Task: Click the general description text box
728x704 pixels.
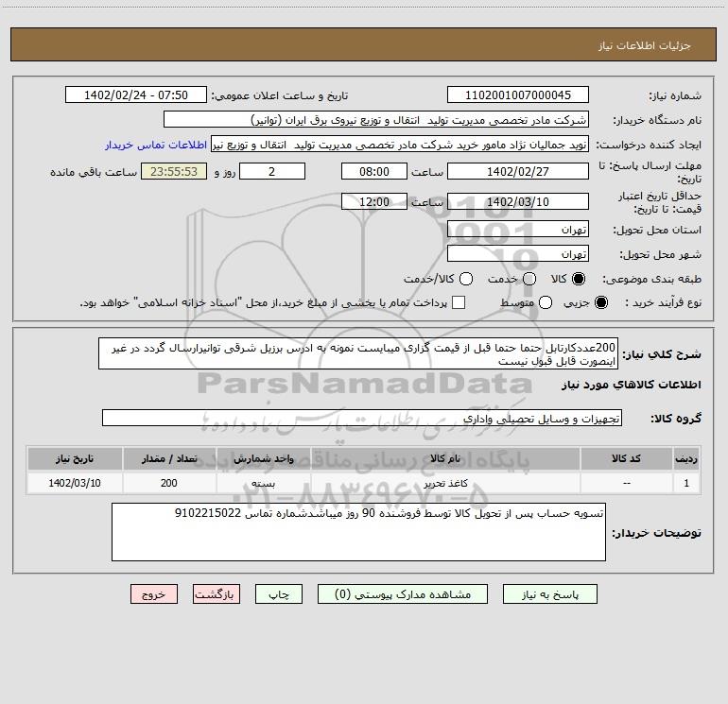Action: coord(358,353)
